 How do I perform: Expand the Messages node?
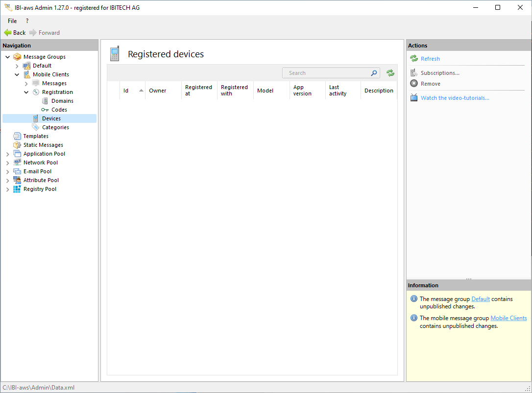click(x=26, y=84)
